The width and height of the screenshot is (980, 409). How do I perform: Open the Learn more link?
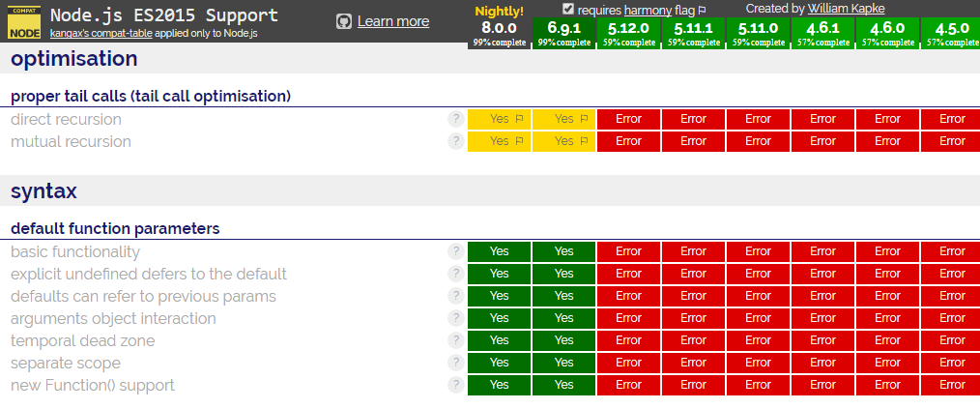(393, 22)
